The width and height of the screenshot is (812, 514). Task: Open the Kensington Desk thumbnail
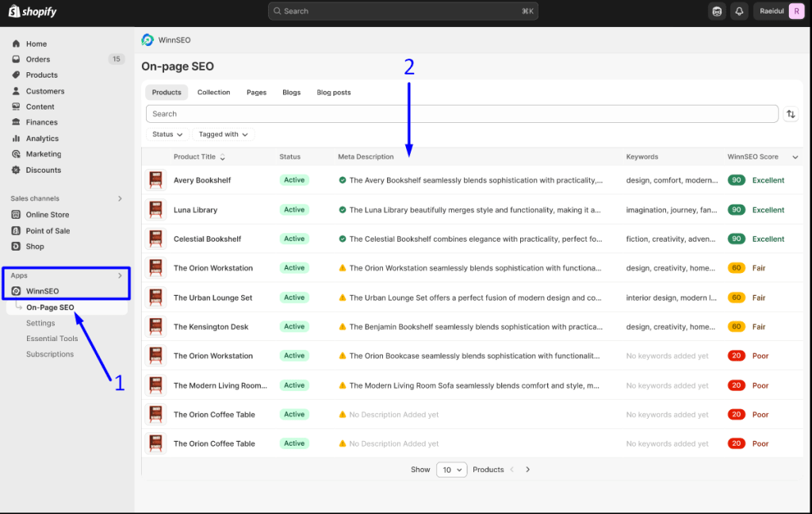click(155, 327)
